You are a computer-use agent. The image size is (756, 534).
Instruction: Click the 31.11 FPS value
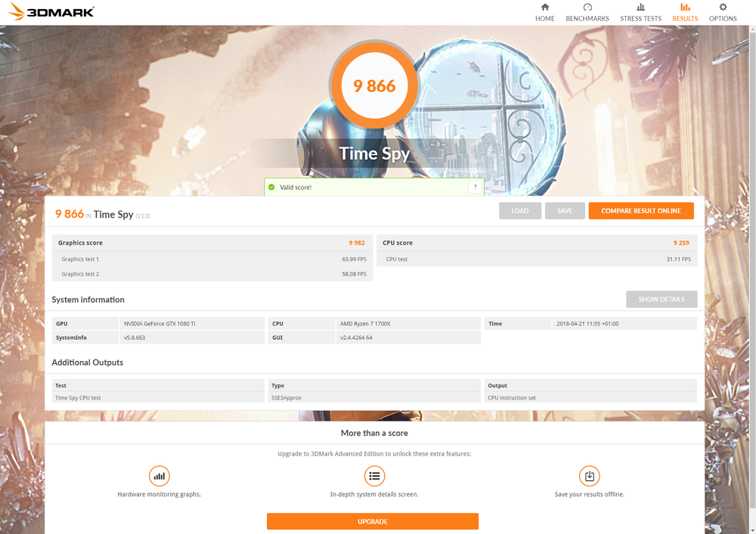click(678, 259)
